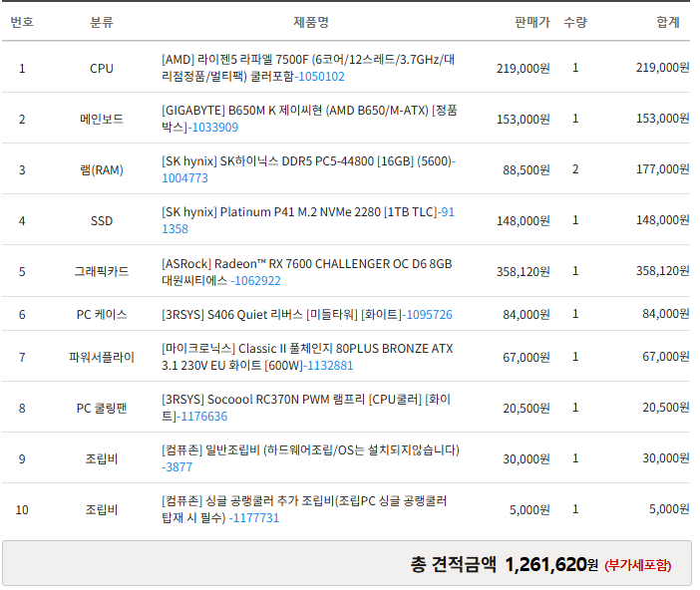700x590 pixels.
Task: Select the 메인보드 category cell
Action: 102,120
